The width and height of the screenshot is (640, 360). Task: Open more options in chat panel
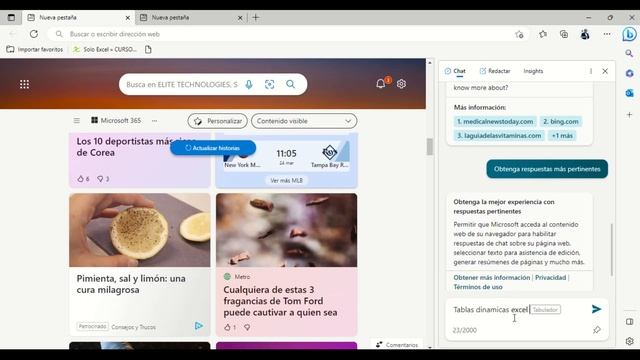[591, 71]
